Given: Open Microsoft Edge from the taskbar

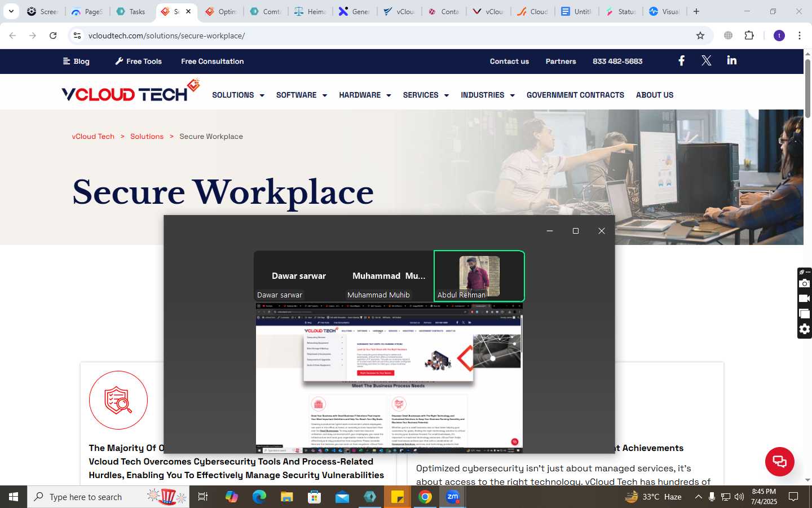Looking at the screenshot, I should click(x=259, y=497).
